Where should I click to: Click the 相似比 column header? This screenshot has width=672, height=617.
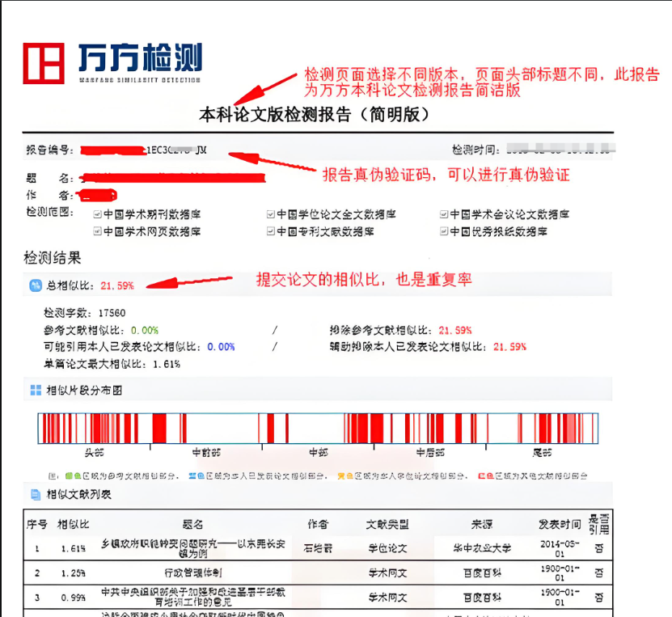click(x=74, y=524)
